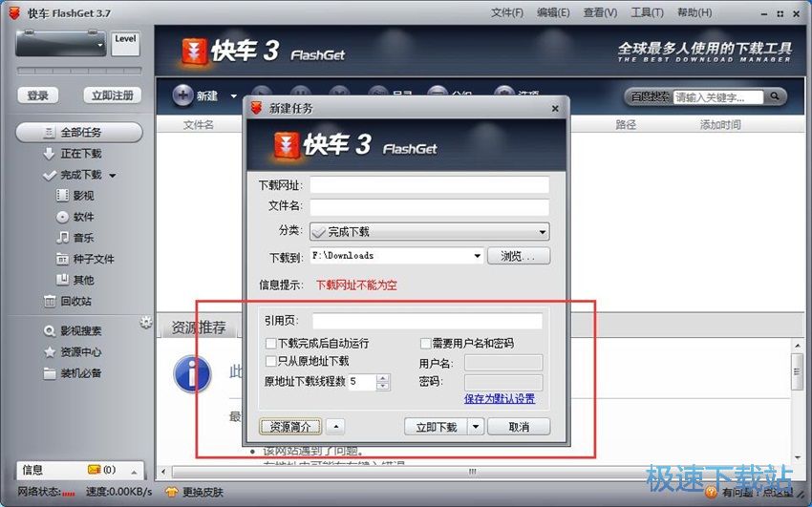The width and height of the screenshot is (812, 507).
Task: Open the 文件(F) menu
Action: [x=507, y=12]
